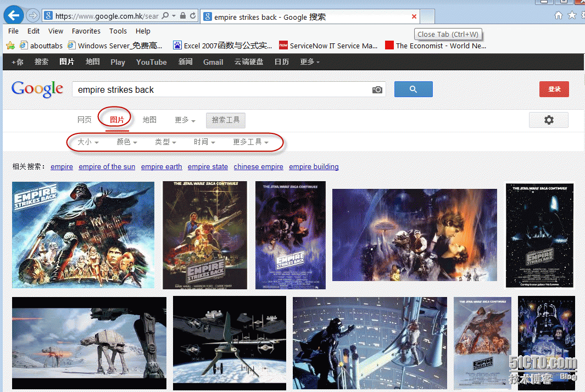The width and height of the screenshot is (585, 392).
Task: Switch to the 网页 results tab
Action: point(85,120)
